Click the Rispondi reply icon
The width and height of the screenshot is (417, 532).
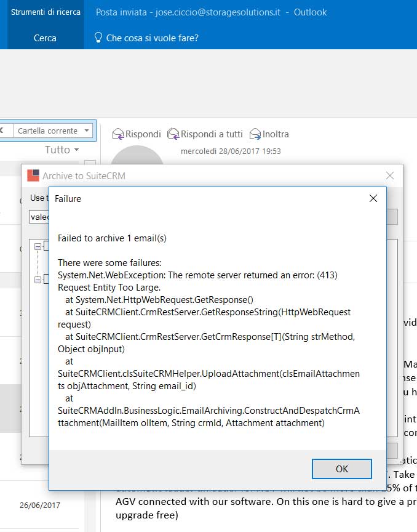coord(118,134)
